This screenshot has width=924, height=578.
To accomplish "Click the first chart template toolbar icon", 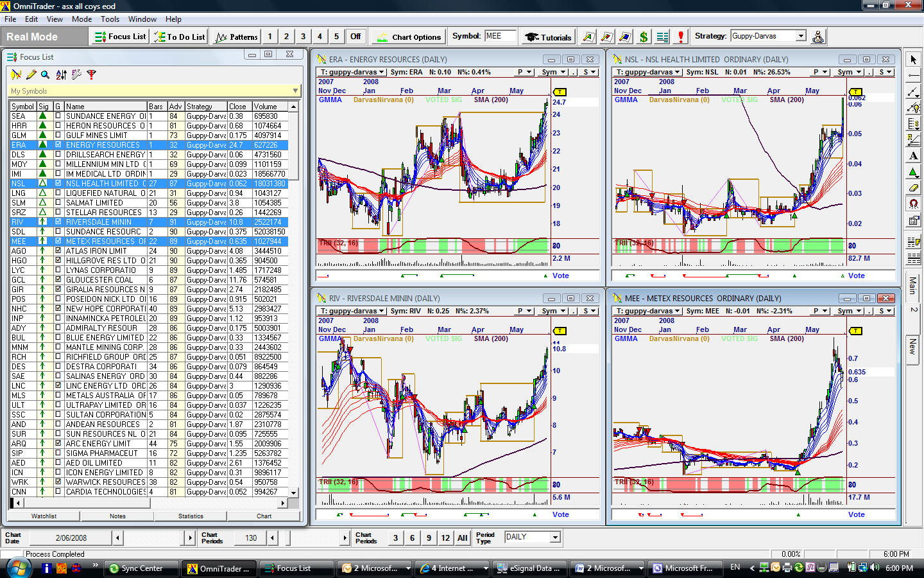I will click(588, 37).
